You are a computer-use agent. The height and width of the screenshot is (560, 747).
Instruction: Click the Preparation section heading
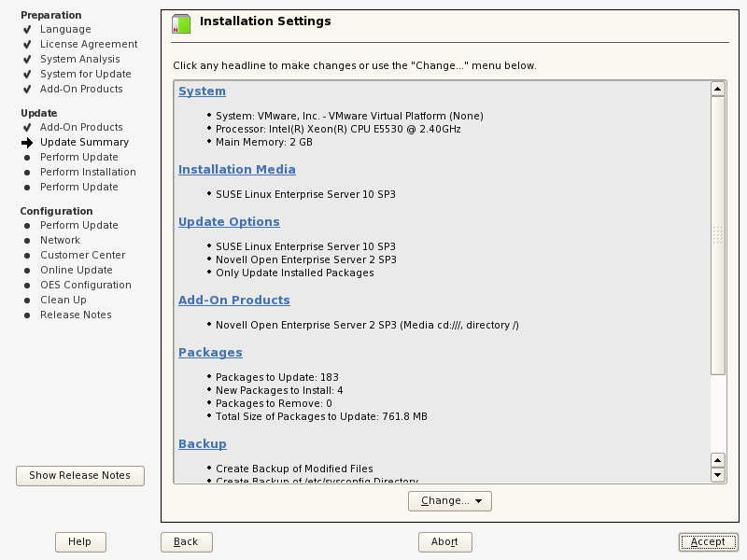[51, 15]
